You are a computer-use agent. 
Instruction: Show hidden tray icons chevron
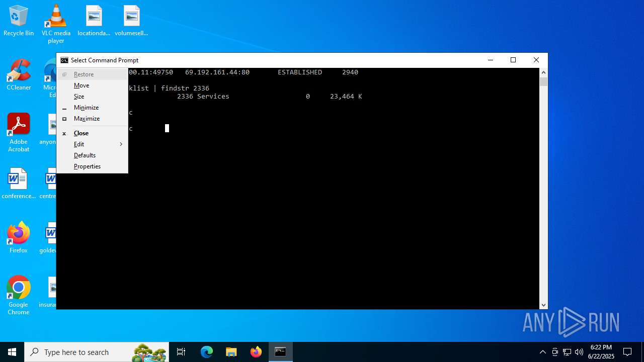(542, 352)
